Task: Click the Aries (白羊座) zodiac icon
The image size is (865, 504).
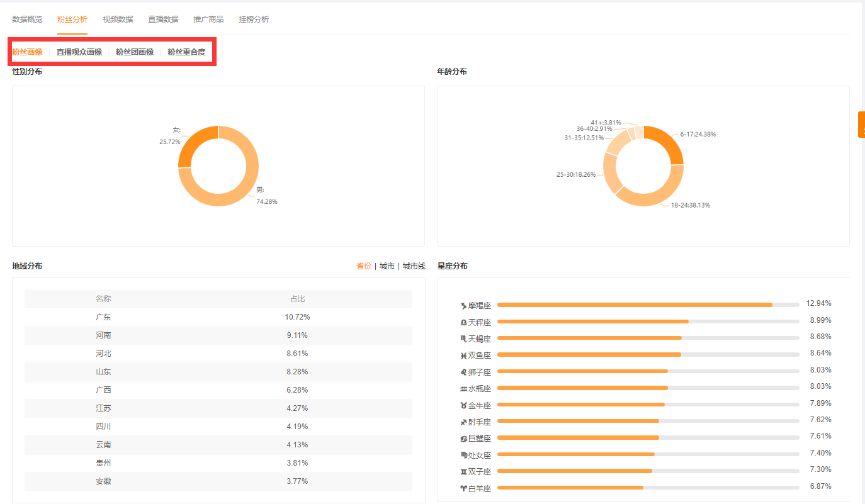Action: [464, 488]
